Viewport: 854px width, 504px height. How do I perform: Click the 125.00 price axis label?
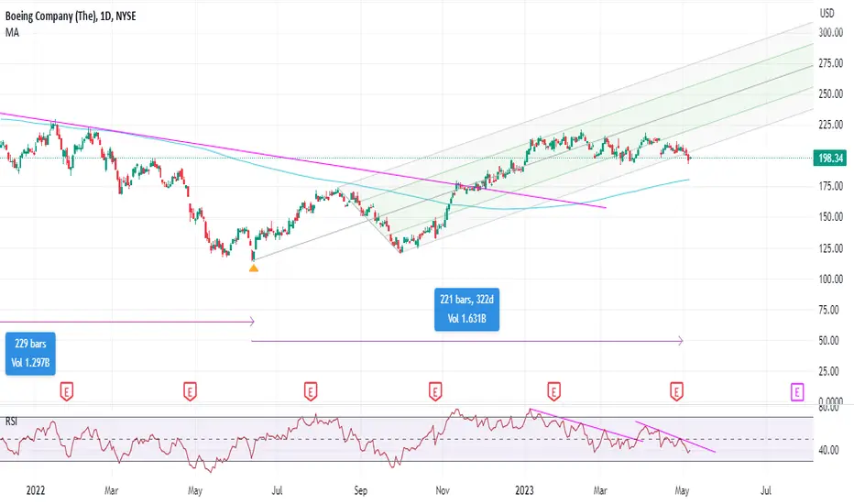click(831, 248)
